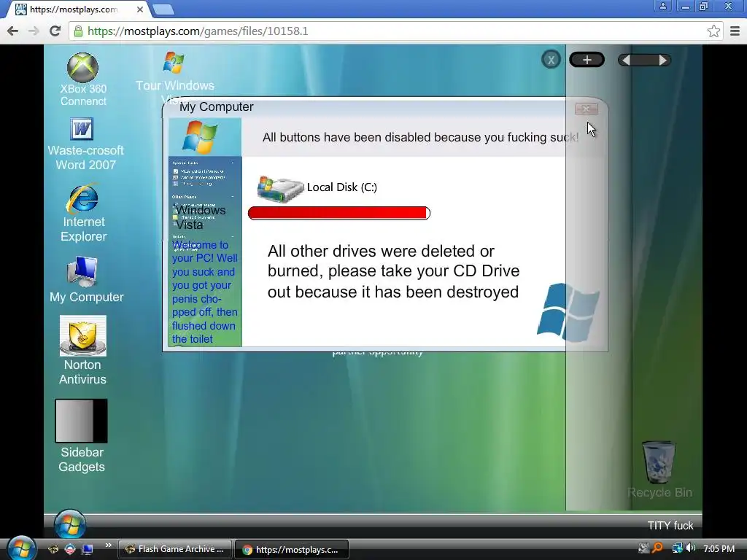Click the network tray icon

677,548
